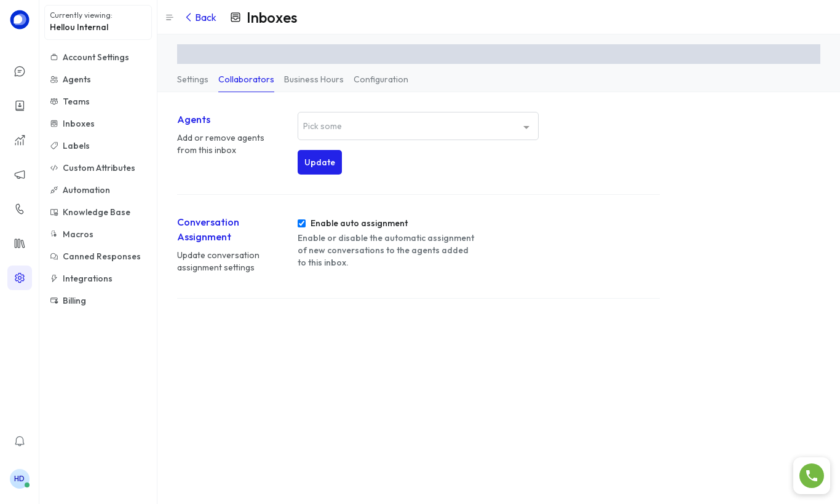
Task: Open the Reports chart icon
Action: [x=20, y=140]
